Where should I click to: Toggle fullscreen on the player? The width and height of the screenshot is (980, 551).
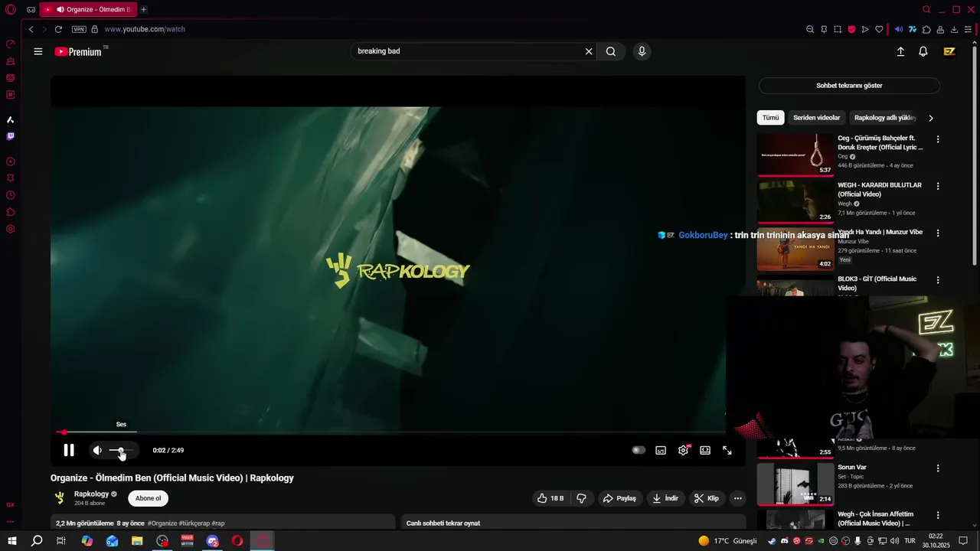click(727, 450)
